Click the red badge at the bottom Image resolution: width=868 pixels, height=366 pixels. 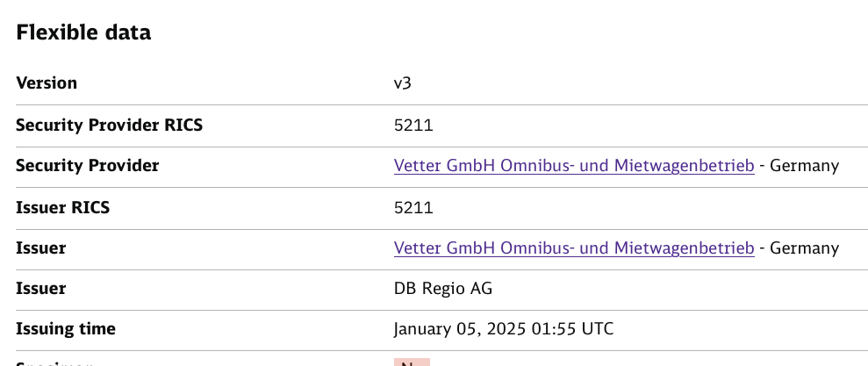[412, 362]
